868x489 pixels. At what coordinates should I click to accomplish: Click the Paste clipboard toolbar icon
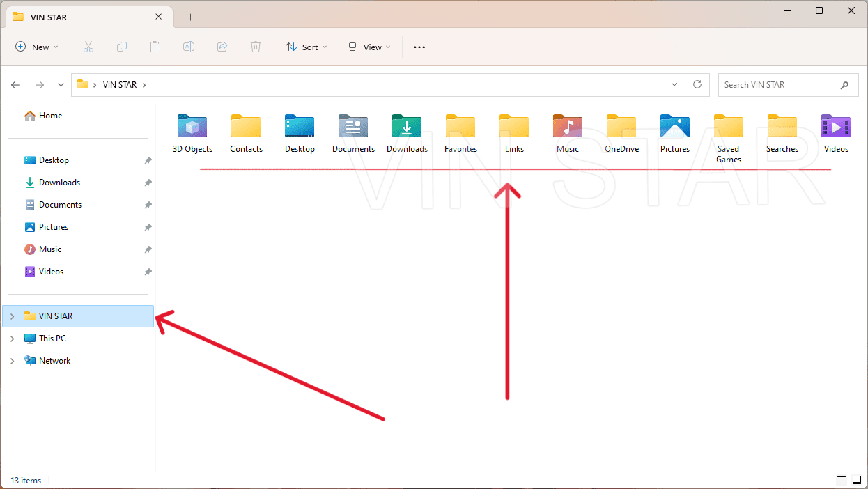pyautogui.click(x=155, y=47)
